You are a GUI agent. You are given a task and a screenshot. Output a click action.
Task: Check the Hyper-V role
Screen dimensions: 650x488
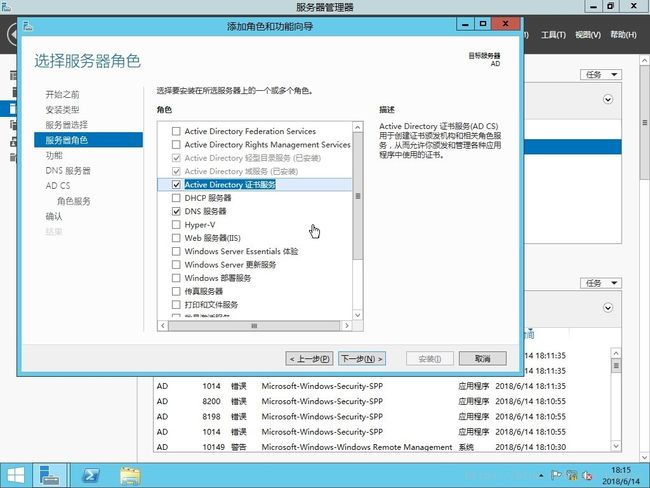176,225
